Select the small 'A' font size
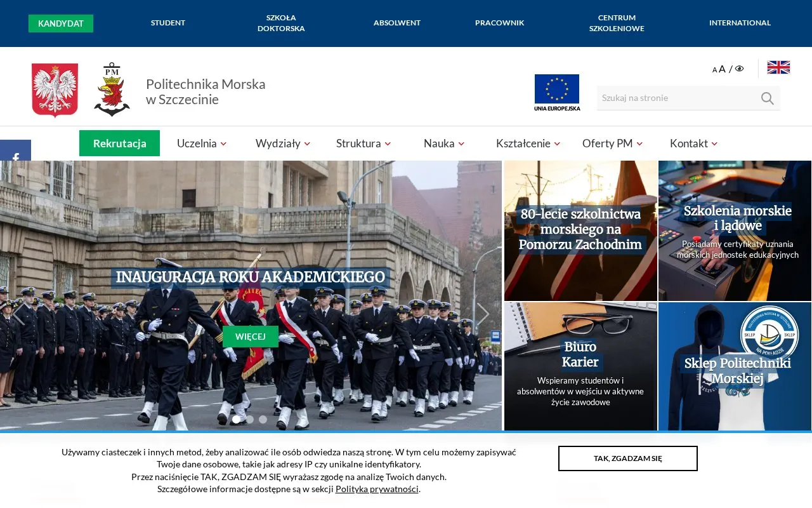This screenshot has width=812, height=508. [x=714, y=70]
